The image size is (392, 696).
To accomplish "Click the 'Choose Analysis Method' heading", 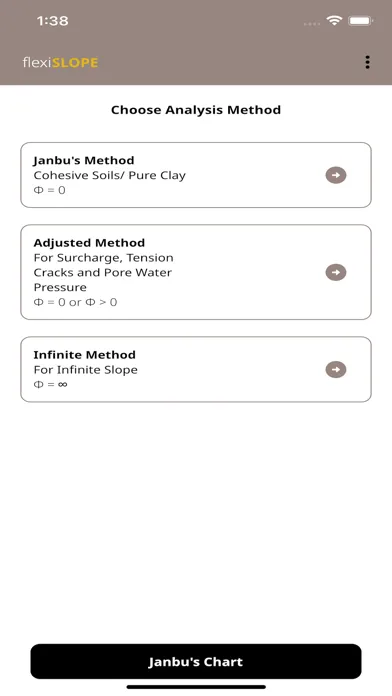I will click(x=196, y=110).
